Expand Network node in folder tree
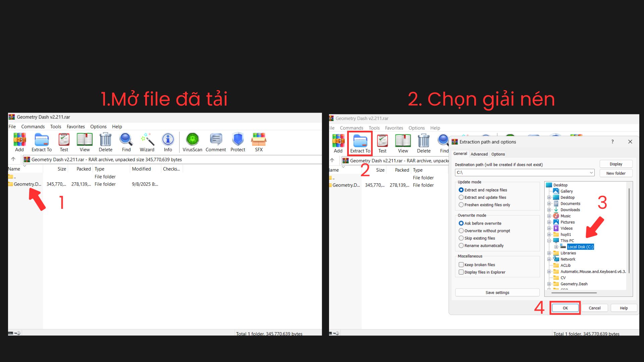The height and width of the screenshot is (362, 644). pos(549,259)
